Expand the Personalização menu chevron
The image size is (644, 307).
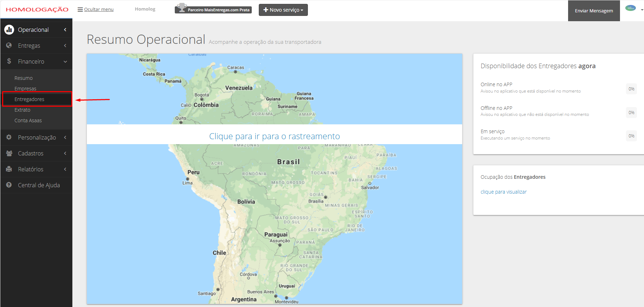click(x=65, y=137)
